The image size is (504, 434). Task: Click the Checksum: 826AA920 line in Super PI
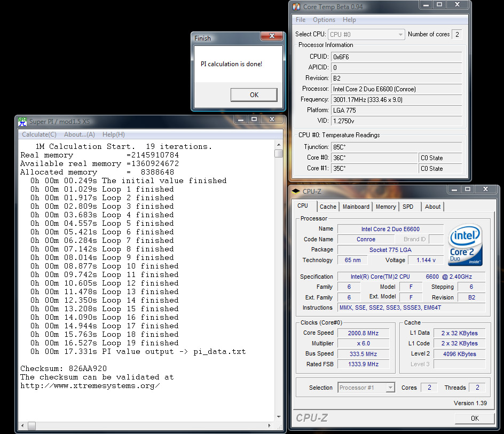[x=64, y=368]
